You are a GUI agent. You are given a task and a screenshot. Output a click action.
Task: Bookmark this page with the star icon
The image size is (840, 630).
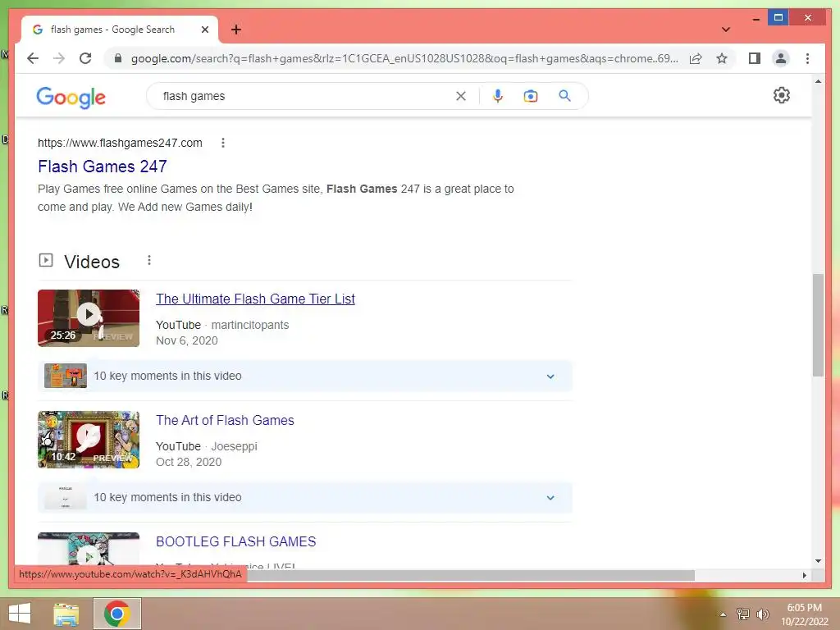click(x=722, y=58)
